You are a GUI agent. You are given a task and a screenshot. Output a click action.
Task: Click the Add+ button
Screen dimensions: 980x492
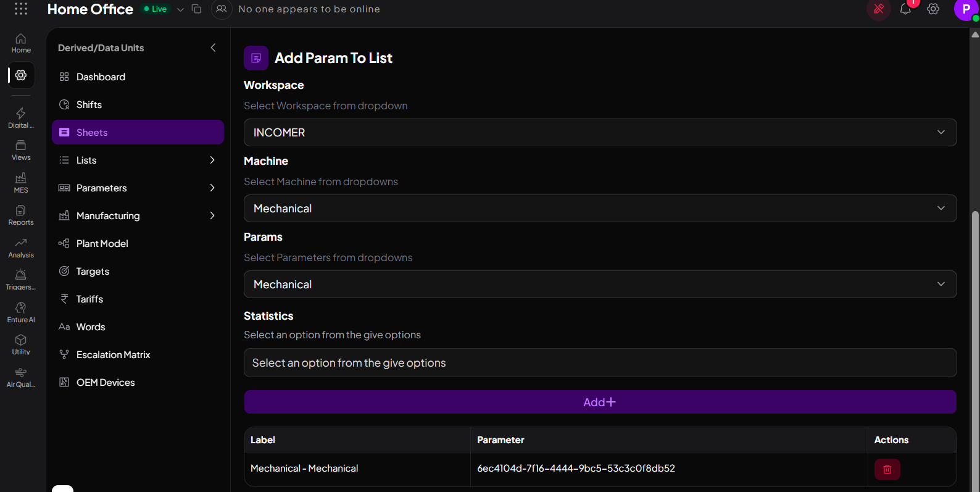point(600,402)
